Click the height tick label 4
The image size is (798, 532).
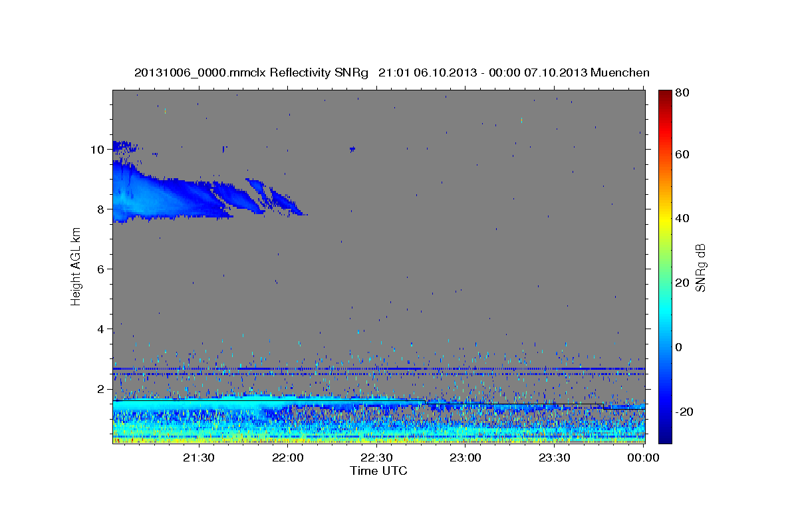tap(102, 329)
